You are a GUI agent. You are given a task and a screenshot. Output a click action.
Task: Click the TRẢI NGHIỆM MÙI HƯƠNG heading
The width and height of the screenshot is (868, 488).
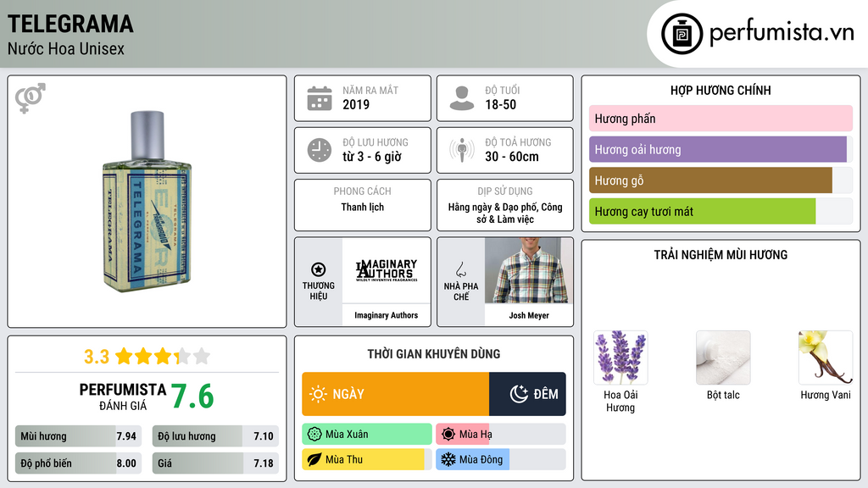point(721,255)
